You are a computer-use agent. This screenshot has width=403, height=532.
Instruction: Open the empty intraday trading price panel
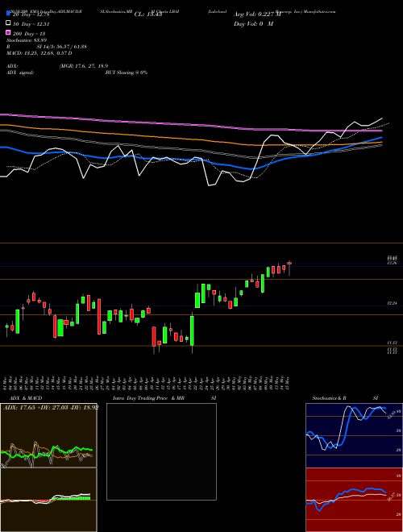coord(161,451)
